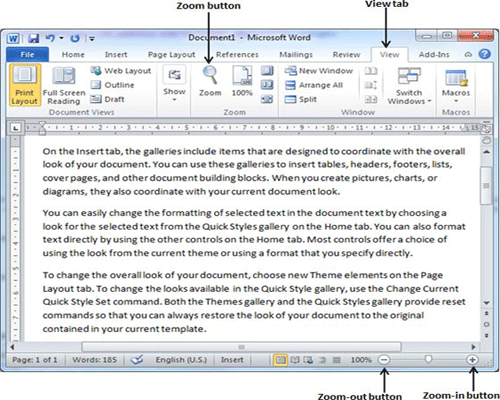Open the File tab
This screenshot has width=500, height=400.
coord(27,55)
